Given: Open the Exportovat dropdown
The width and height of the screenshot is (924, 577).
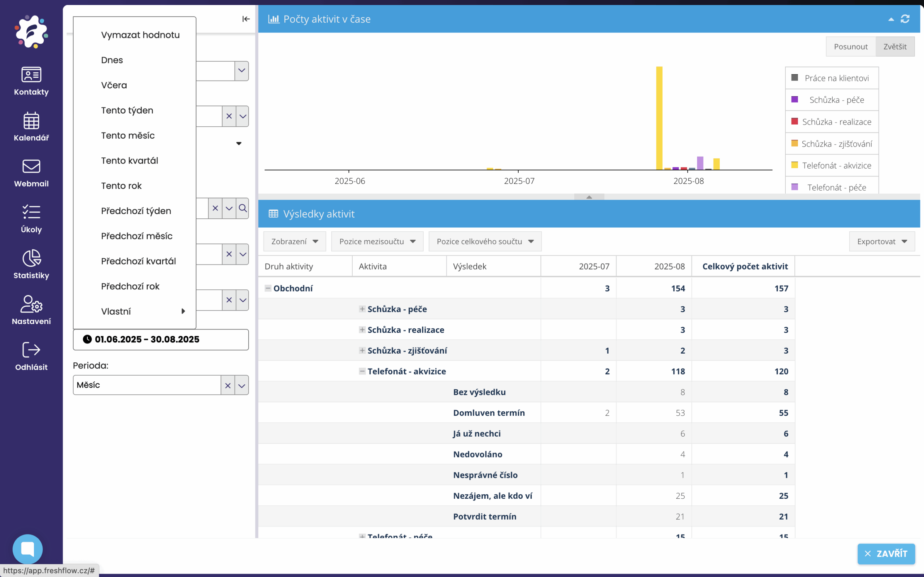Looking at the screenshot, I should 881,241.
